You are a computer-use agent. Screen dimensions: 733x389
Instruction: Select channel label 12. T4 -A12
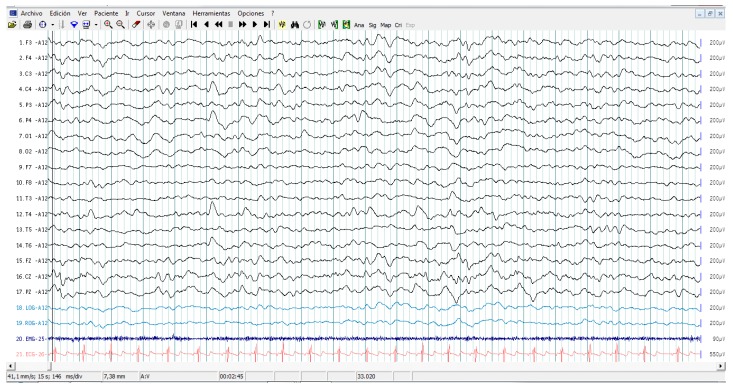32,214
